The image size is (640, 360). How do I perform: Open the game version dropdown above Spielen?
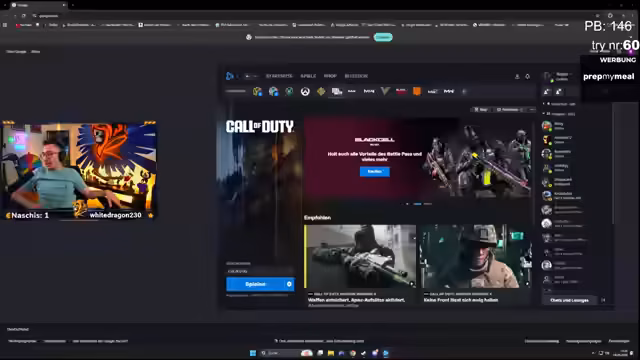click(x=260, y=271)
